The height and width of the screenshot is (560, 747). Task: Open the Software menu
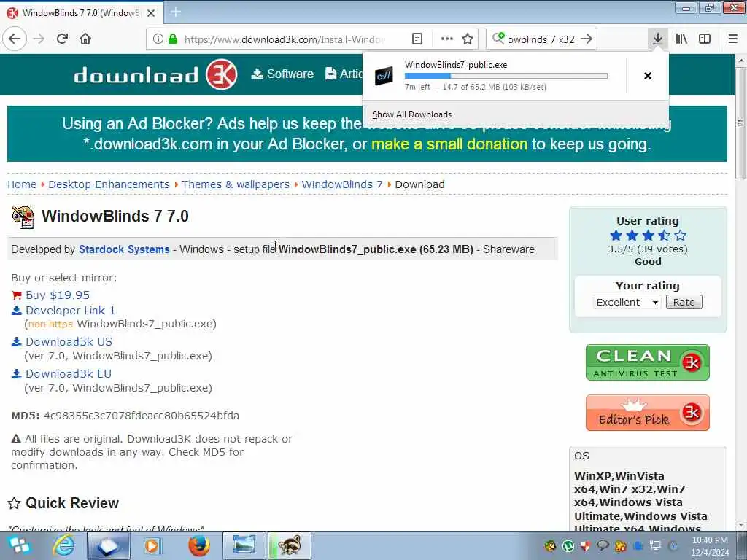click(282, 74)
